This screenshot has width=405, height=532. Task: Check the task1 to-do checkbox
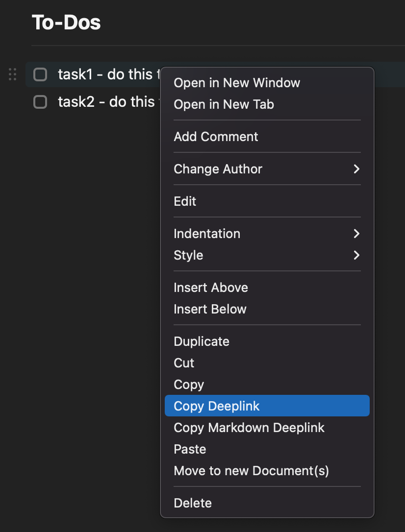coord(40,74)
